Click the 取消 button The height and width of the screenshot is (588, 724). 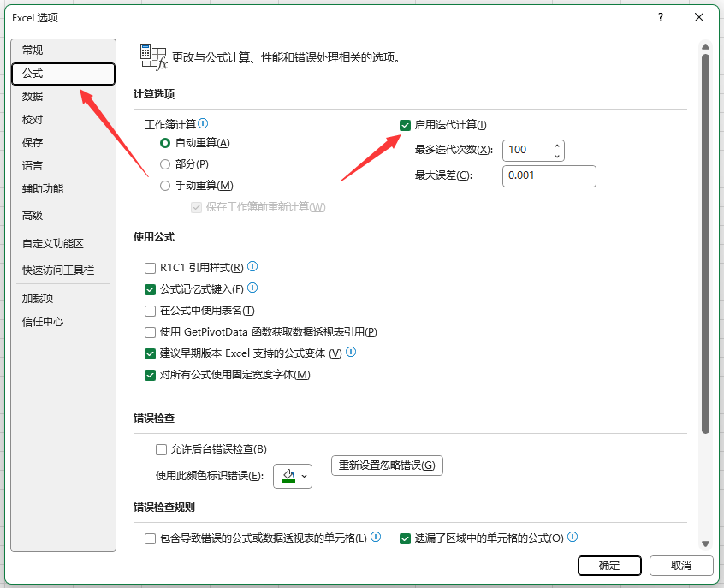click(x=681, y=566)
